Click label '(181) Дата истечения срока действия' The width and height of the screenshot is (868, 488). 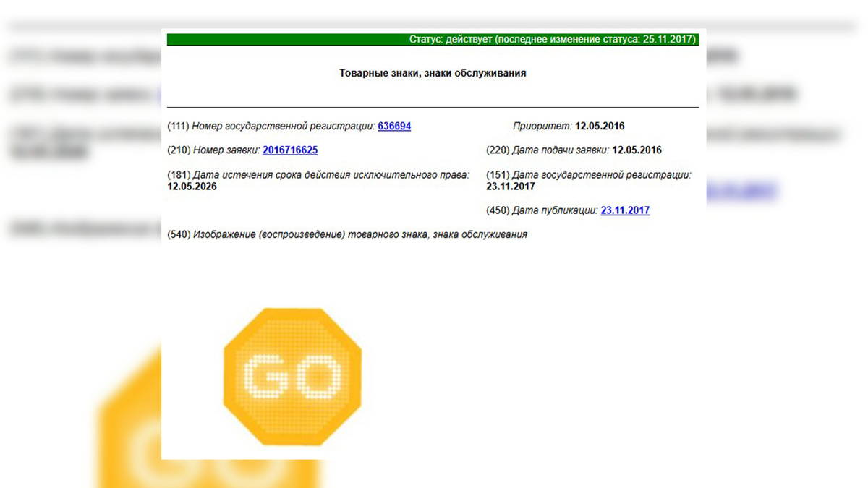tap(318, 175)
